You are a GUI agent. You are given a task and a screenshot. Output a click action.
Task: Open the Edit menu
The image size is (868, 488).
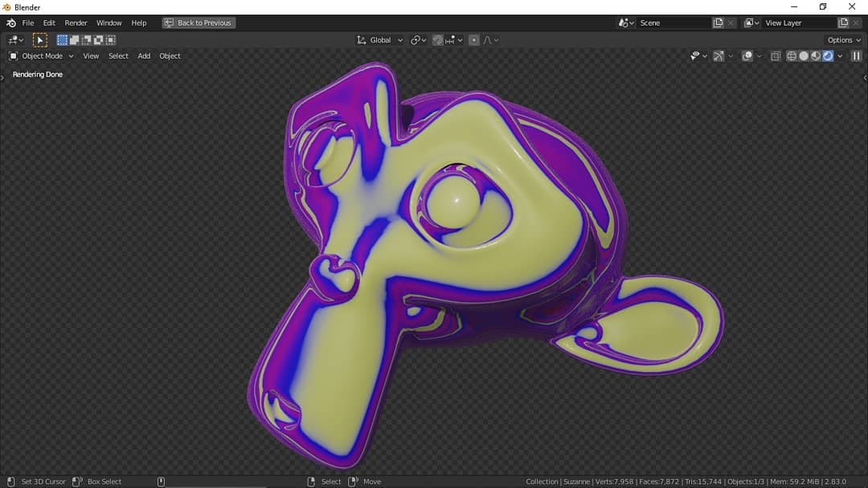point(49,23)
